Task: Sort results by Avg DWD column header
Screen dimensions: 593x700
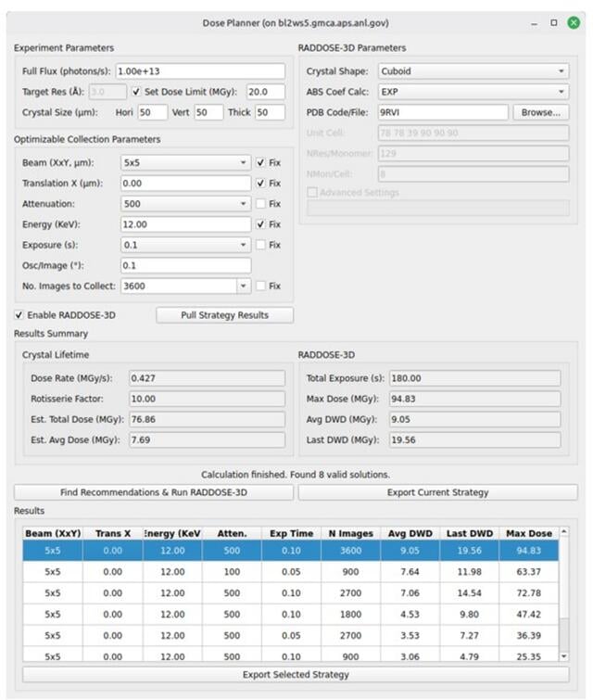Action: click(410, 533)
